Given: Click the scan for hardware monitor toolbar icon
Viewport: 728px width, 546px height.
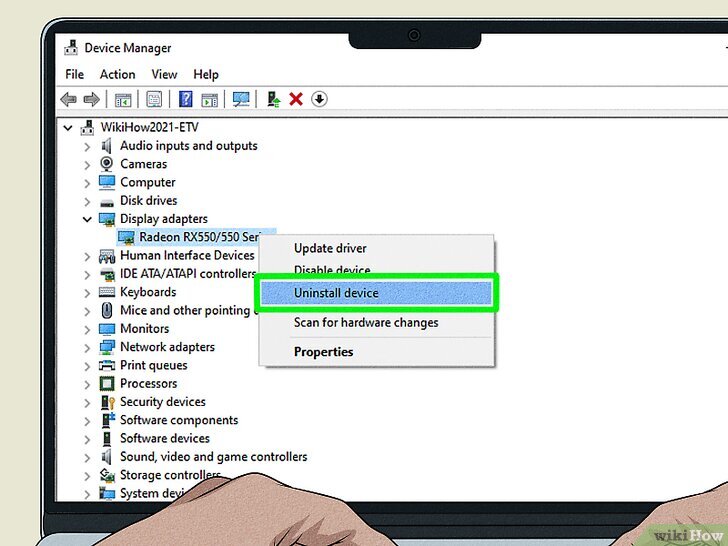Looking at the screenshot, I should click(241, 99).
